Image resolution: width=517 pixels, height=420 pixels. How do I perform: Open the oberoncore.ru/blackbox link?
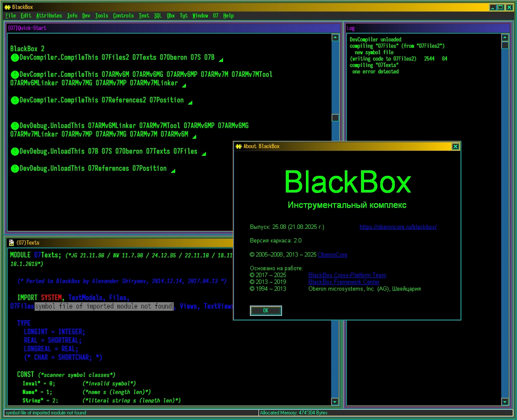[x=398, y=227]
